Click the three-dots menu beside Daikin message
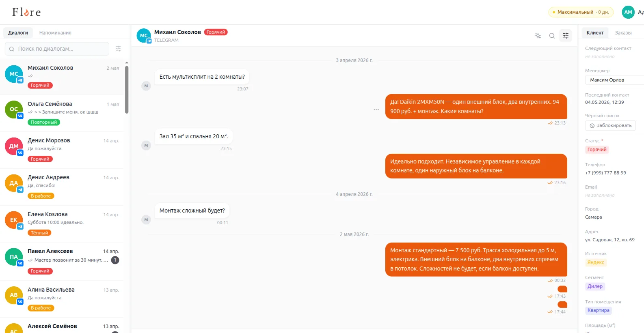The height and width of the screenshot is (333, 644). point(376,110)
